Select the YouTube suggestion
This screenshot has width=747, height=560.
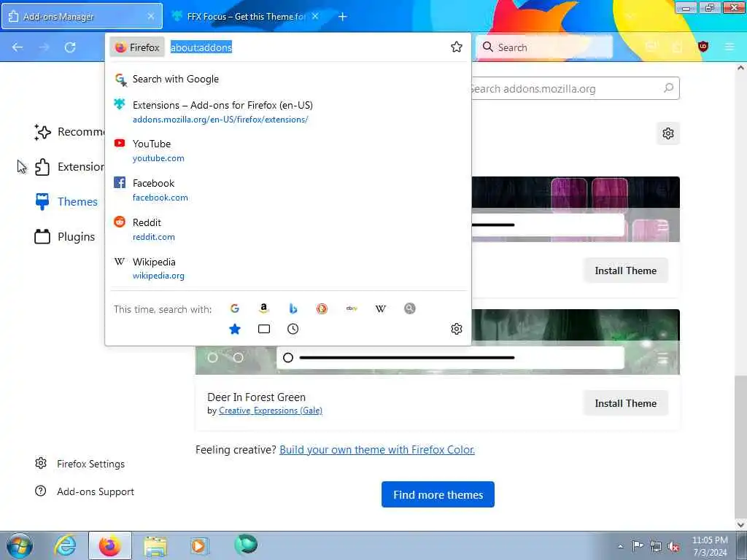[288, 150]
